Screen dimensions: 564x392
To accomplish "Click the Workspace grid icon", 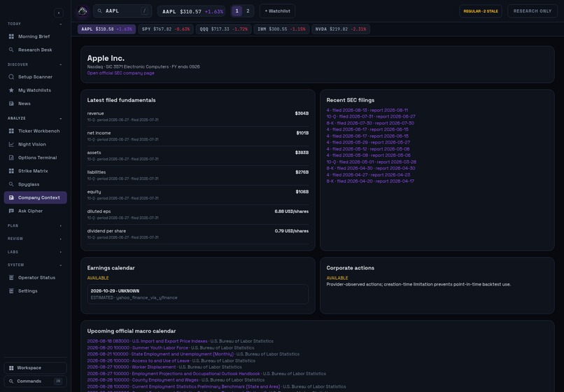I will pos(11,367).
